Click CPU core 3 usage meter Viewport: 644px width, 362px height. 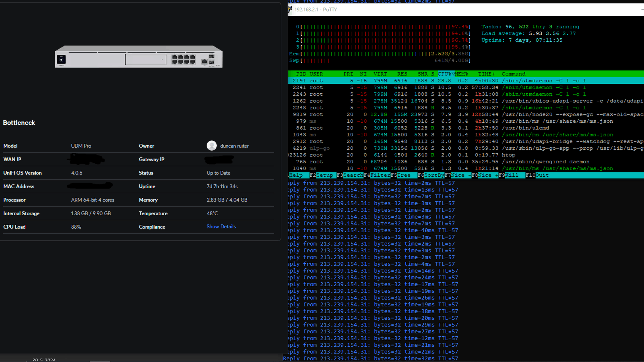pyautogui.click(x=383, y=47)
